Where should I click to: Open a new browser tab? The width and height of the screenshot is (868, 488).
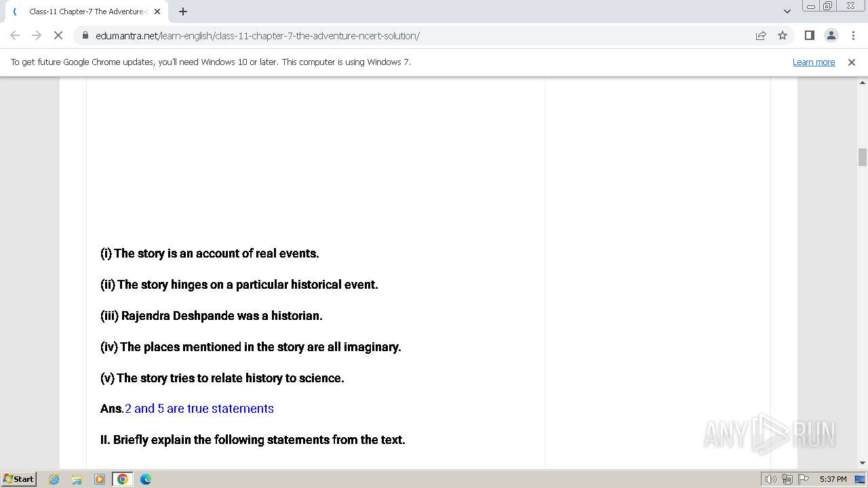[183, 12]
